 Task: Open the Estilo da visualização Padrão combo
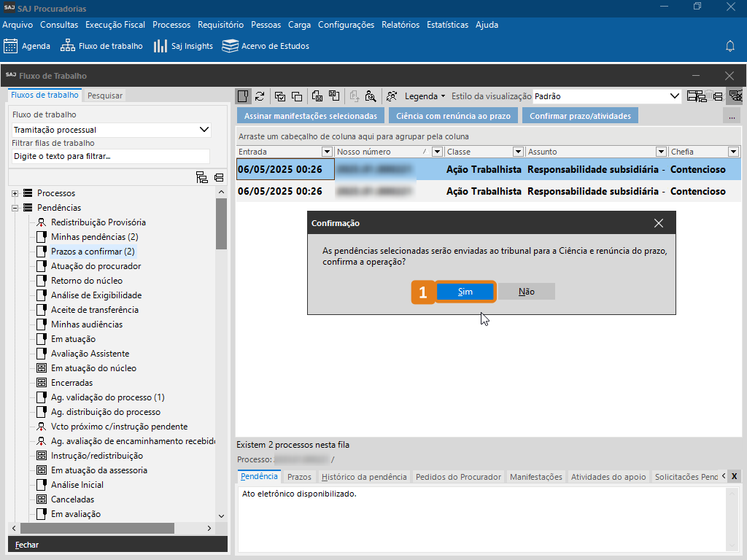pos(606,96)
